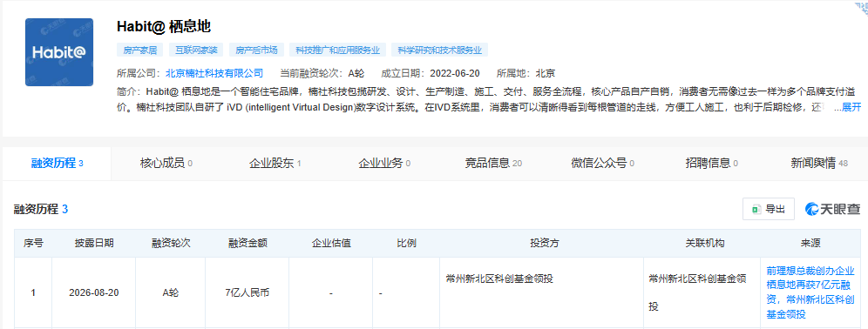Image resolution: width=868 pixels, height=329 pixels.
Task: Click the 融资金额 column header
Action: [x=248, y=244]
